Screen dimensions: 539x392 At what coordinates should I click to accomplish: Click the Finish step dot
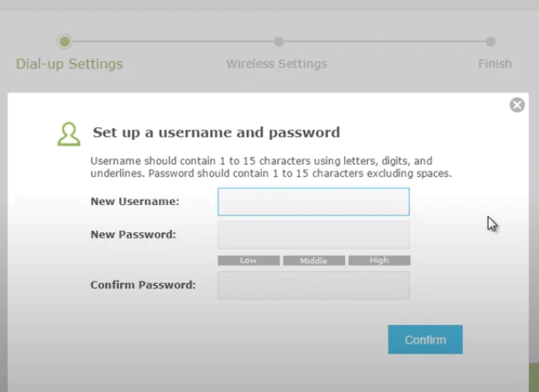pos(490,41)
